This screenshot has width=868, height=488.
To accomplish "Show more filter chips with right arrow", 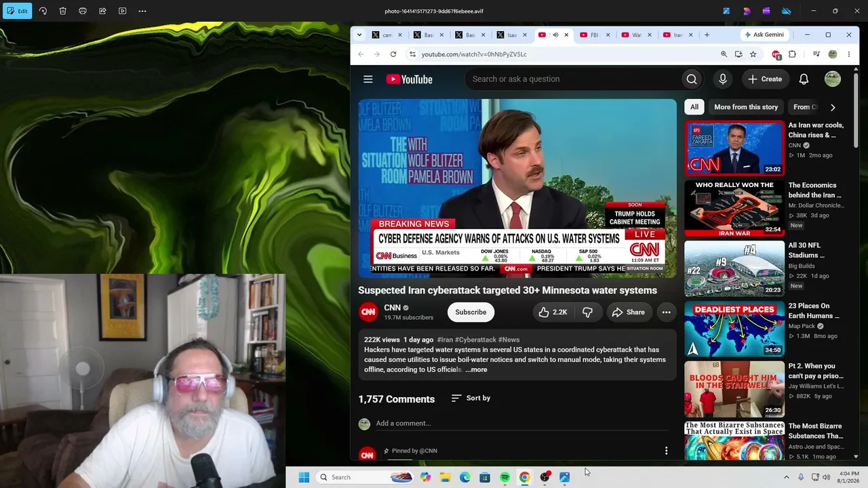I will [x=833, y=107].
